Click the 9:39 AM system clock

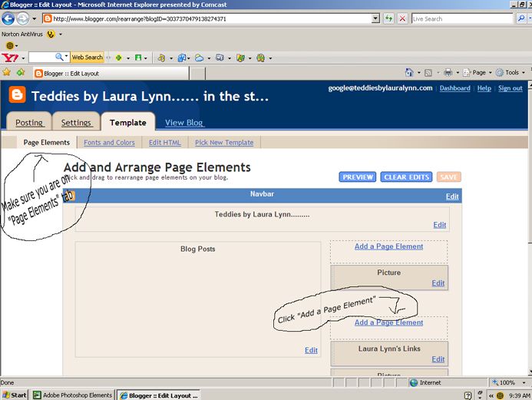[520, 395]
